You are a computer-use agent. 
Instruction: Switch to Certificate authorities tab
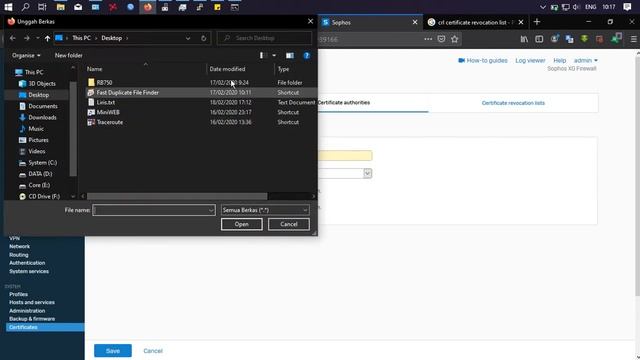pyautogui.click(x=344, y=103)
